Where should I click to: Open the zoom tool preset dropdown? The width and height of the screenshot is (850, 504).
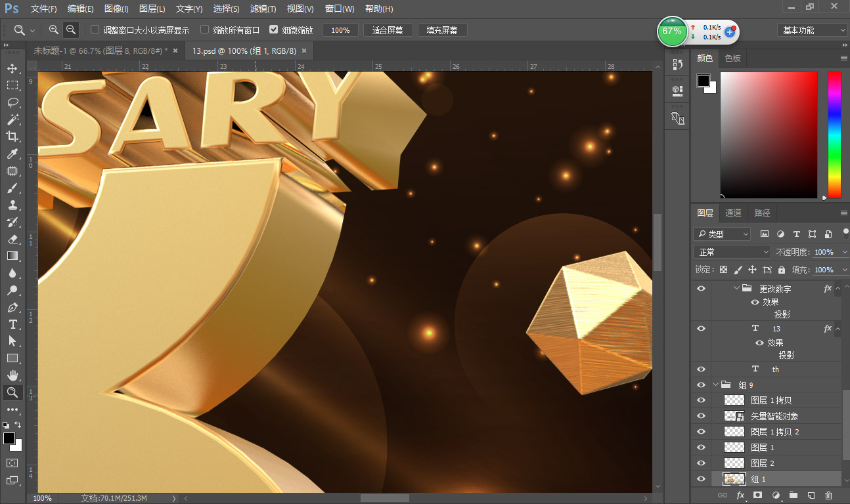[24, 30]
